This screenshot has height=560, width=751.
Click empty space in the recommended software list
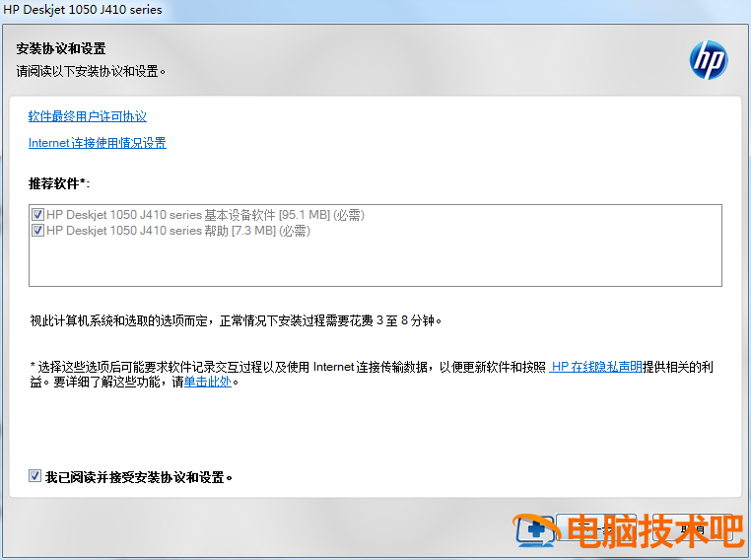(375, 263)
